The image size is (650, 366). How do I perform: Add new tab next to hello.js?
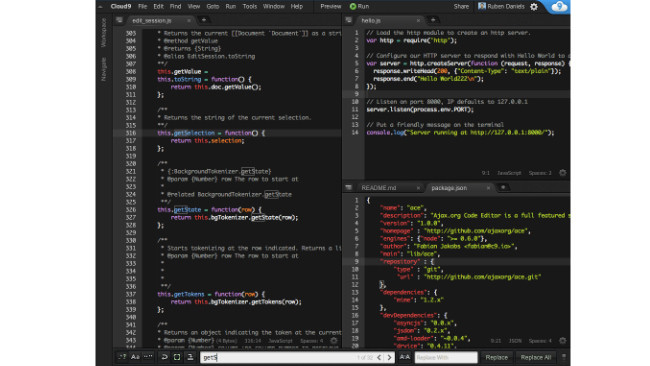coord(433,20)
